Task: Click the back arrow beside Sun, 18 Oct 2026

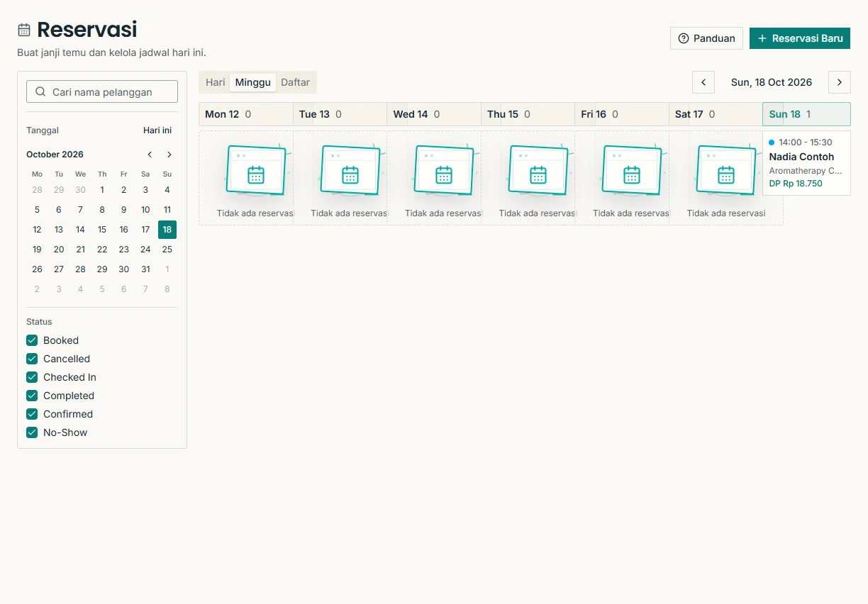Action: click(x=703, y=82)
